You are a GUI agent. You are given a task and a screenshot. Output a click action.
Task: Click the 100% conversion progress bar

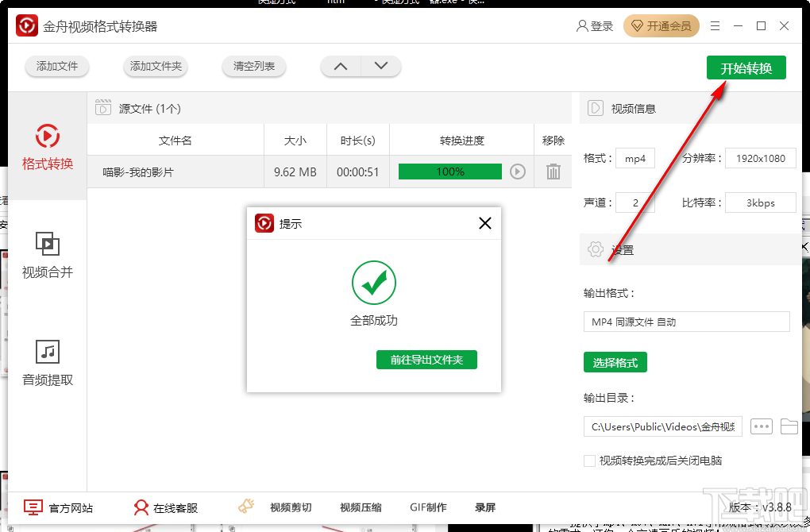click(449, 171)
